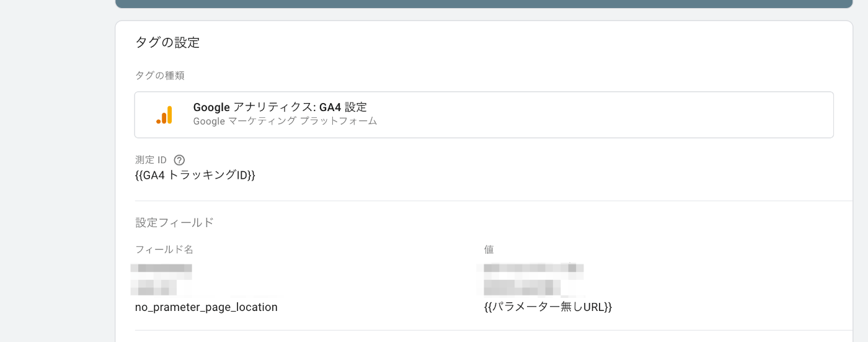Click the 測定 ID label

pos(151,160)
